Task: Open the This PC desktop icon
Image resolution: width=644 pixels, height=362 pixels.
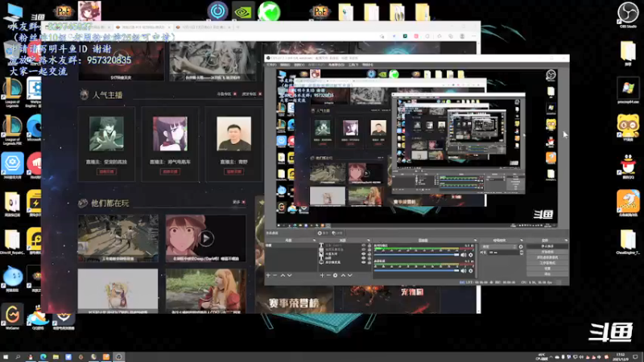Action: point(13,12)
